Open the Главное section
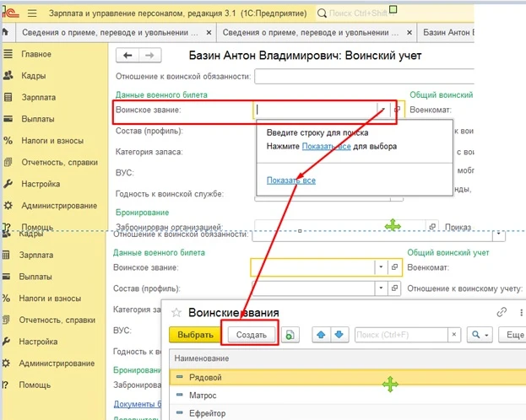526x420 pixels. 36,54
